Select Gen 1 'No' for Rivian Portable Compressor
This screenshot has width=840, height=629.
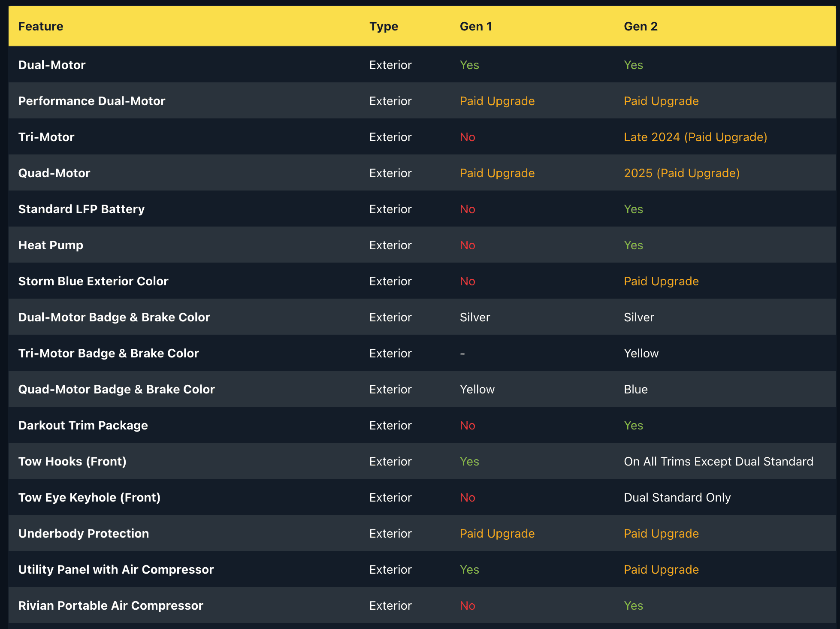coord(468,605)
